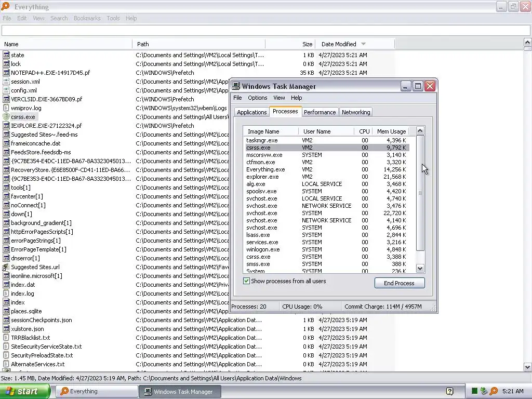Click the Everything search input field
The image size is (532, 399).
click(265, 30)
